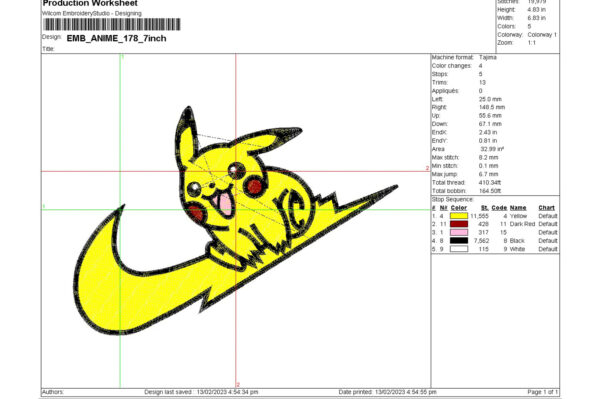Image resolution: width=600 pixels, height=399 pixels.
Task: Select the stitch count '428' in row 2
Action: [x=483, y=224]
